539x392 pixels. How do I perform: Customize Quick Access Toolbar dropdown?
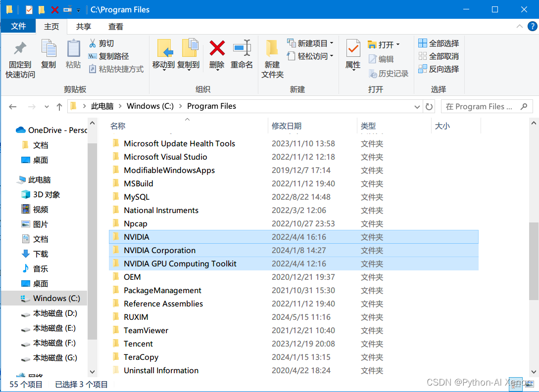coord(78,10)
